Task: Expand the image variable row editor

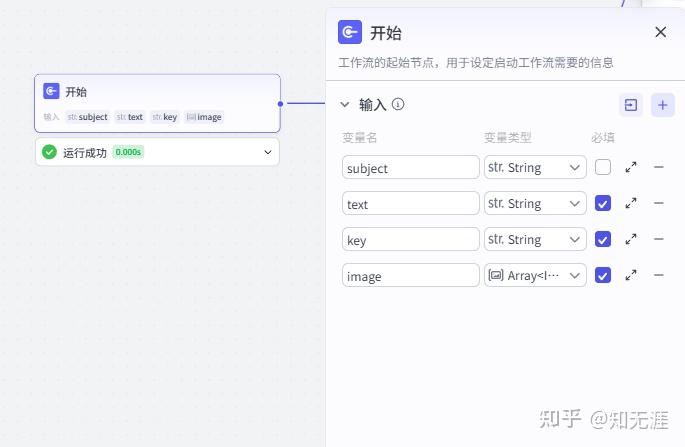Action: (631, 275)
